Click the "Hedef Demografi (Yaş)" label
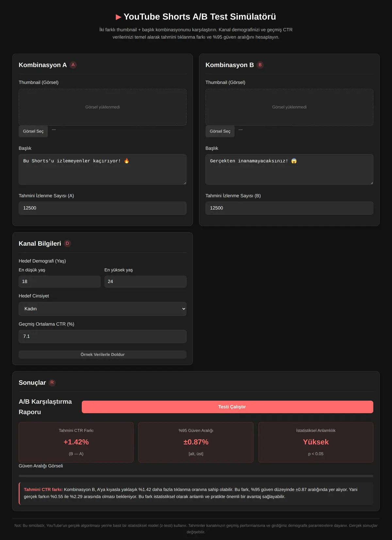Screen dimensions: 392x540 pos(42,261)
